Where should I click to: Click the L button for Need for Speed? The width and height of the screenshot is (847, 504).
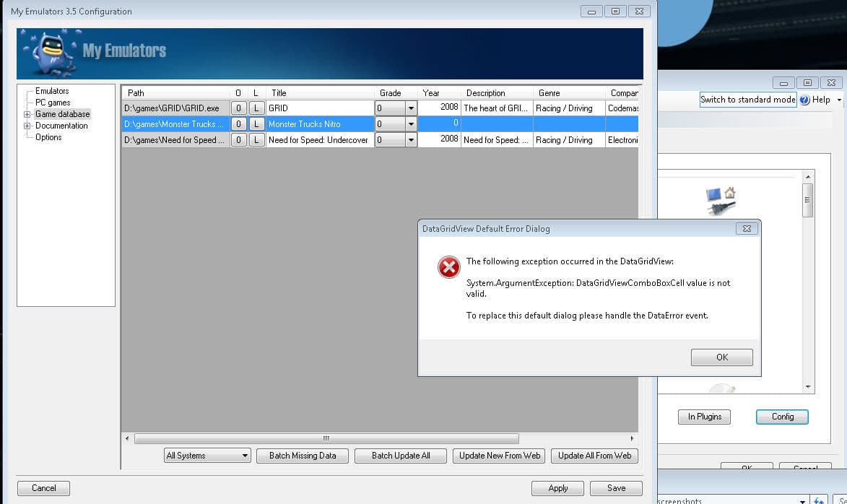256,140
